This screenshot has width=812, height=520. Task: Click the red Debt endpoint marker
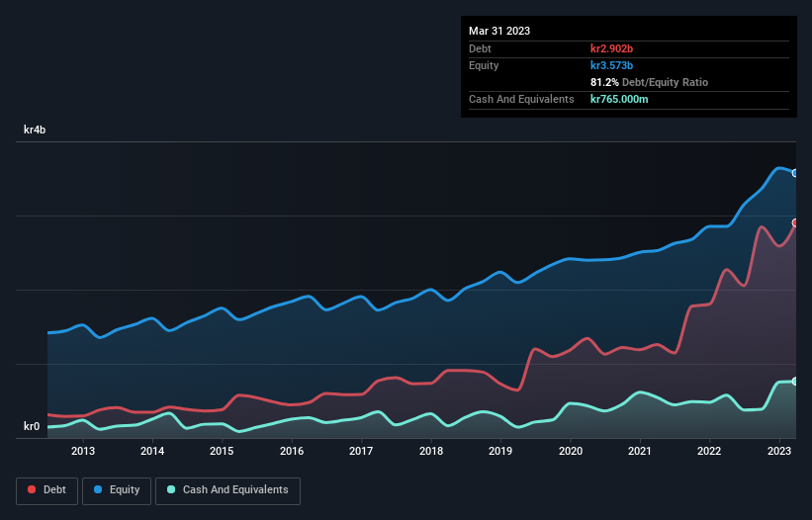tap(795, 222)
